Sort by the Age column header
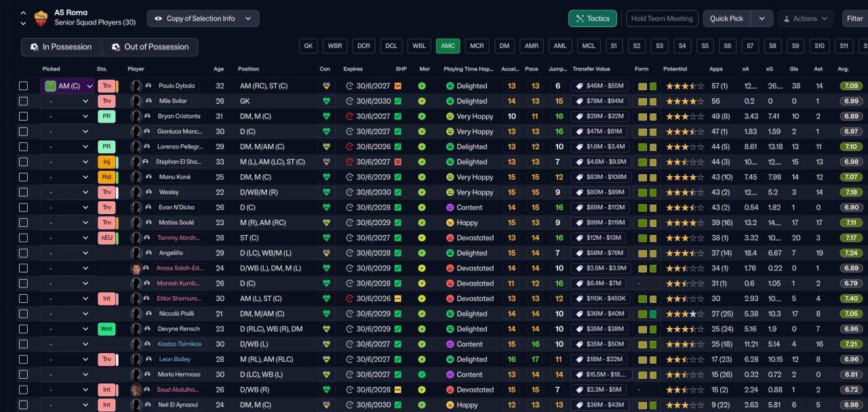868x412 pixels. [218, 69]
